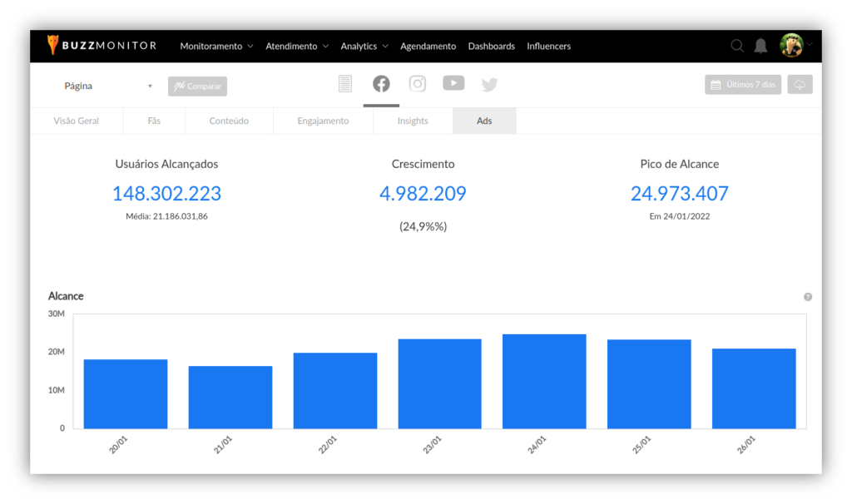Switch to the YouTube network icon

453,83
